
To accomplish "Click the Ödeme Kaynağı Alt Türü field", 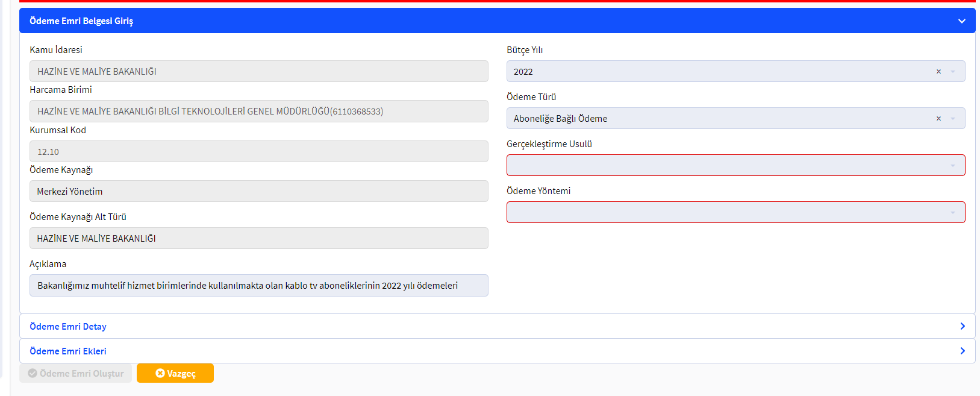I will (x=258, y=238).
